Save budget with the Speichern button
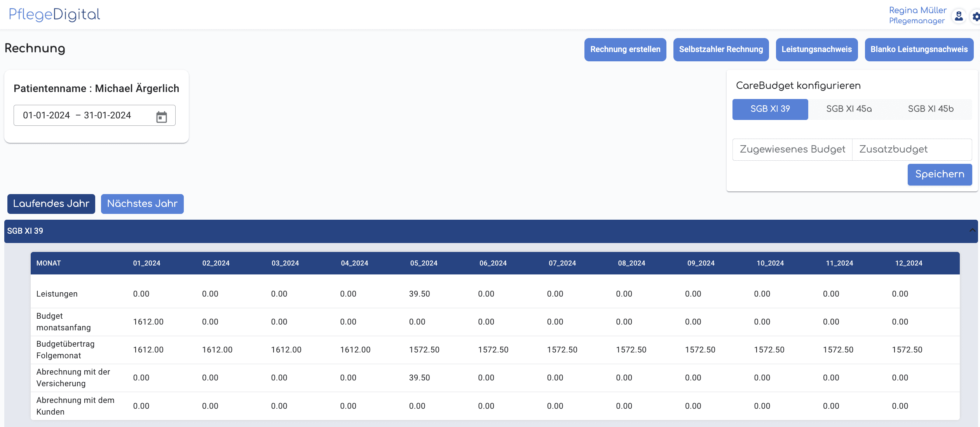The image size is (980, 427). point(940,174)
